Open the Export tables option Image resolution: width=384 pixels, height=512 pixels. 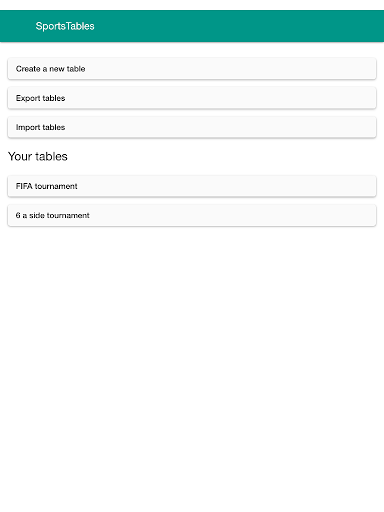tap(192, 98)
